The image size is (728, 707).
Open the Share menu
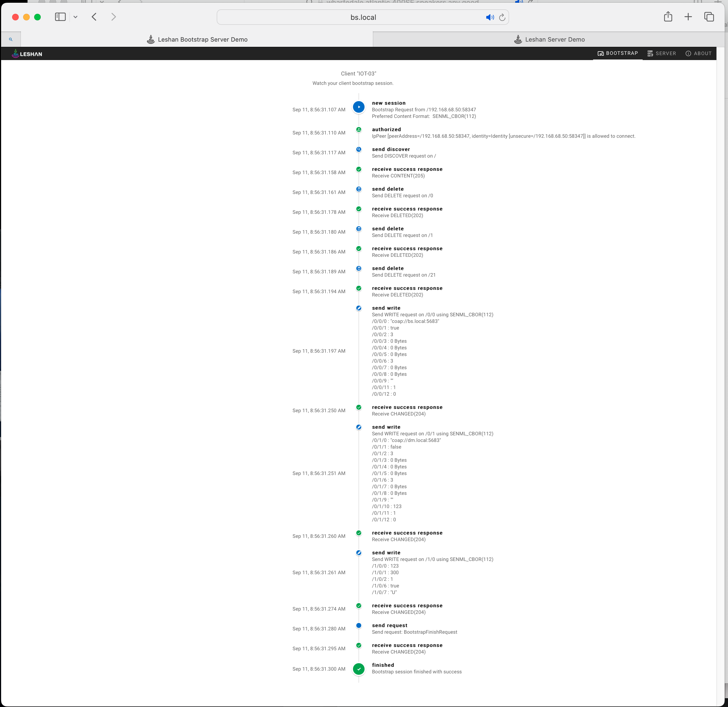point(668,16)
